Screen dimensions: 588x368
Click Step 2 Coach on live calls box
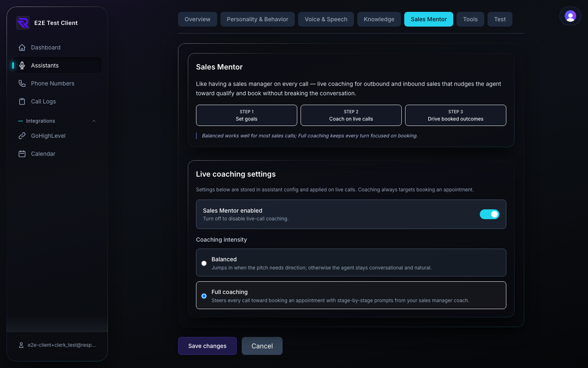point(351,115)
